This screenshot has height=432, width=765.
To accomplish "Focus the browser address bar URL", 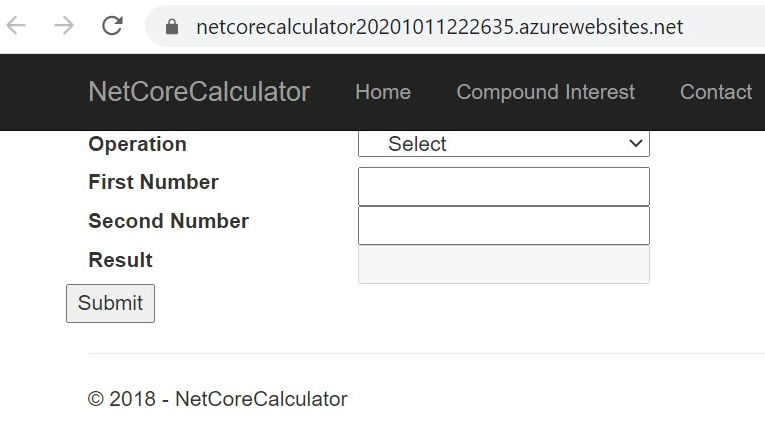I will coord(440,27).
